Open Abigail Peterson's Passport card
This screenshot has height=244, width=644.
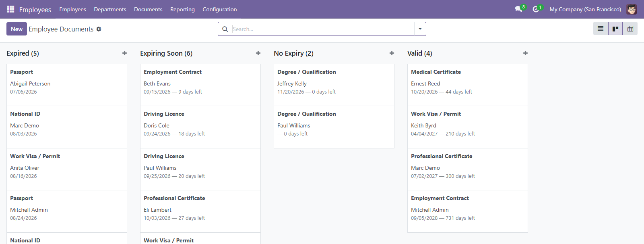coord(67,85)
